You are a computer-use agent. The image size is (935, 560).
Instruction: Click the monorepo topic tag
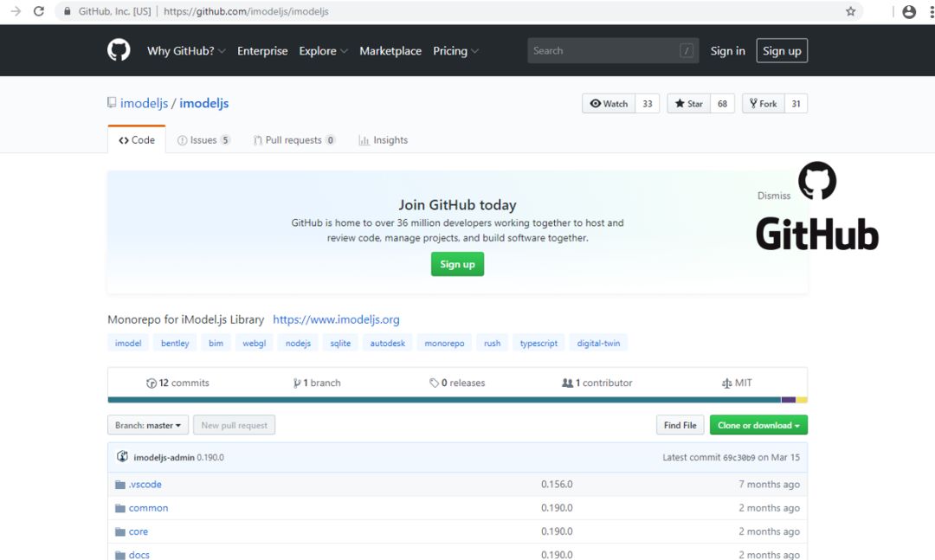click(444, 343)
